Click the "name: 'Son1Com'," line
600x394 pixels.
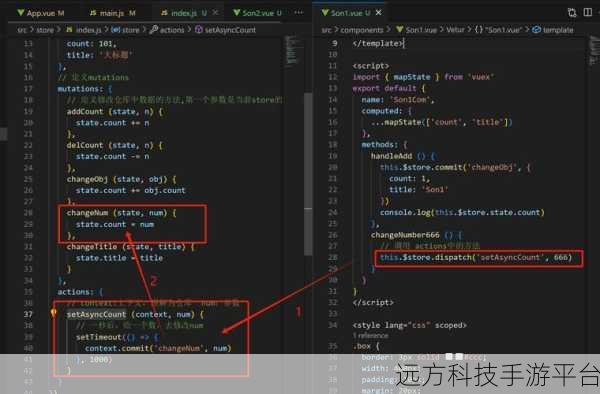(398, 99)
